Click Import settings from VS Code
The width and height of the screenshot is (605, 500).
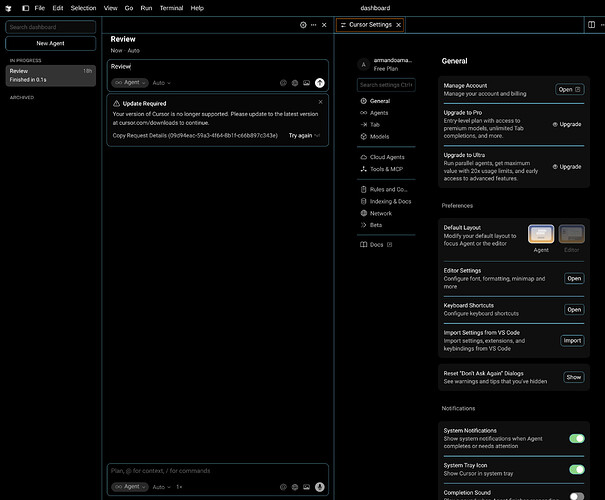572,341
